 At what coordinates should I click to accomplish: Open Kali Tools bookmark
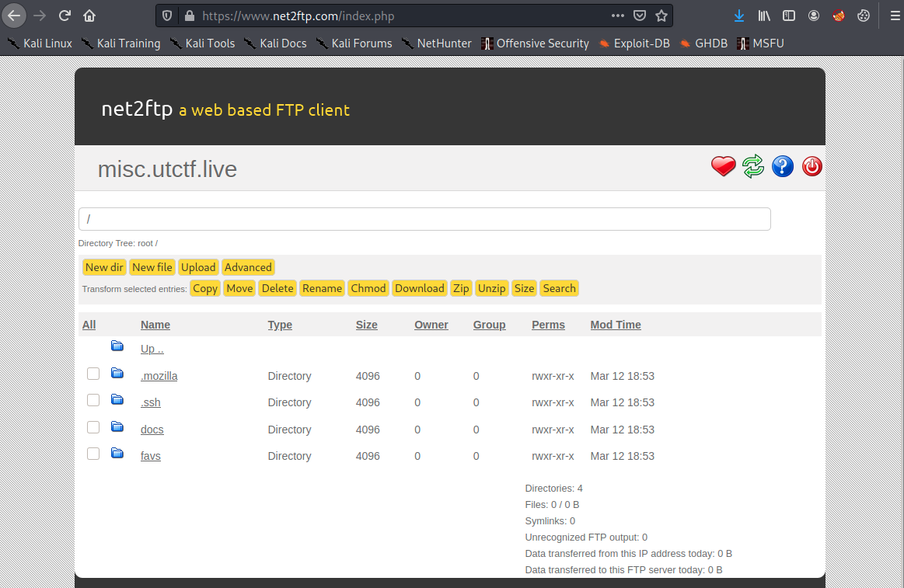[x=202, y=43]
